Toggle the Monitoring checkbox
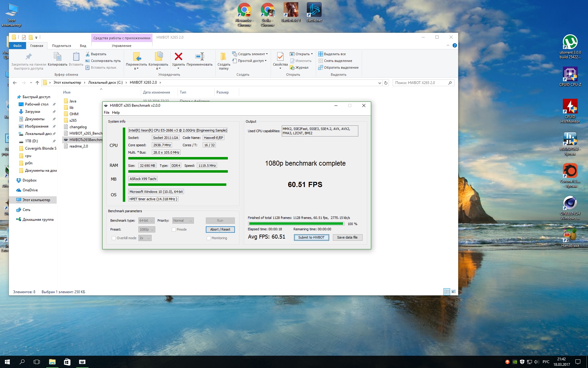 209,238
